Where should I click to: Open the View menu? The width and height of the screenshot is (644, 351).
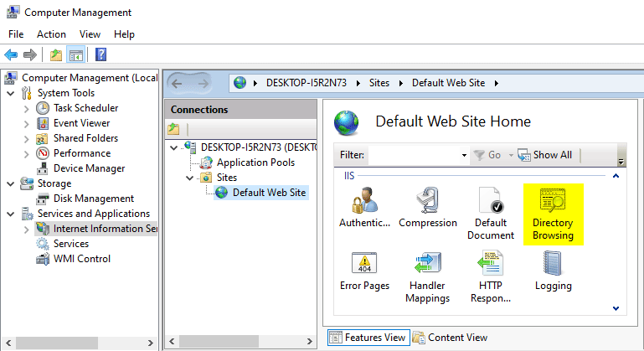click(90, 34)
